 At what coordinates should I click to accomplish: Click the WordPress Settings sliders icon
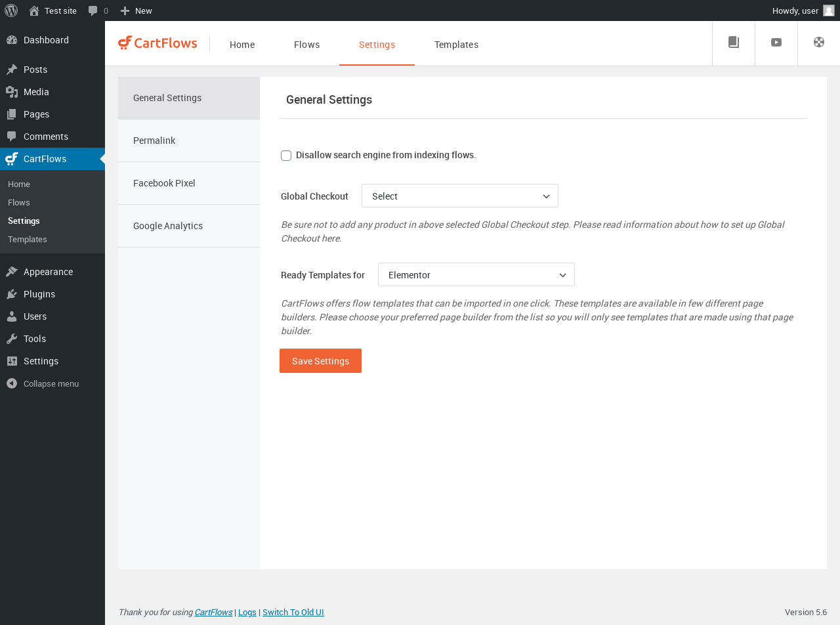[x=12, y=361]
